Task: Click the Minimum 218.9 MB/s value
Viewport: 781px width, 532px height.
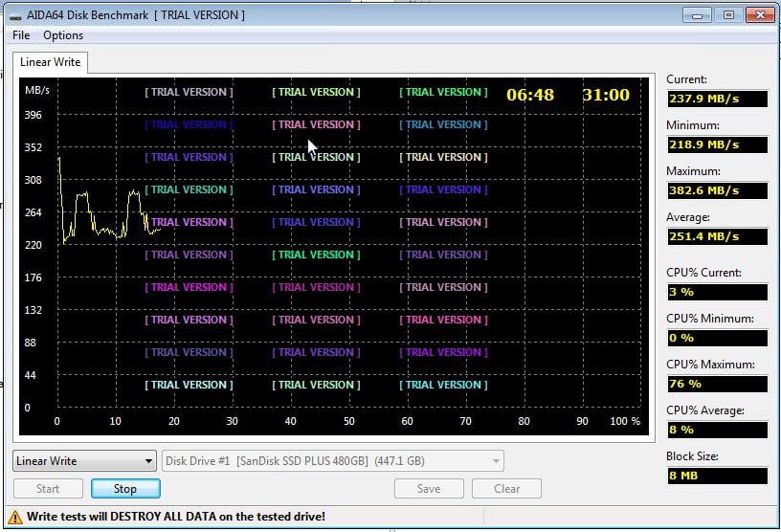Action: (717, 144)
